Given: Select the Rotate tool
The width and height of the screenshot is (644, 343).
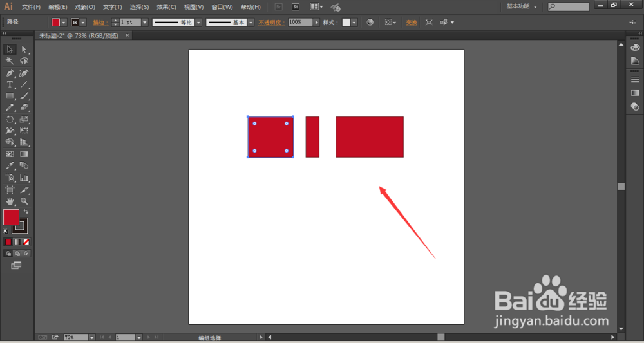Looking at the screenshot, I should pos(10,120).
